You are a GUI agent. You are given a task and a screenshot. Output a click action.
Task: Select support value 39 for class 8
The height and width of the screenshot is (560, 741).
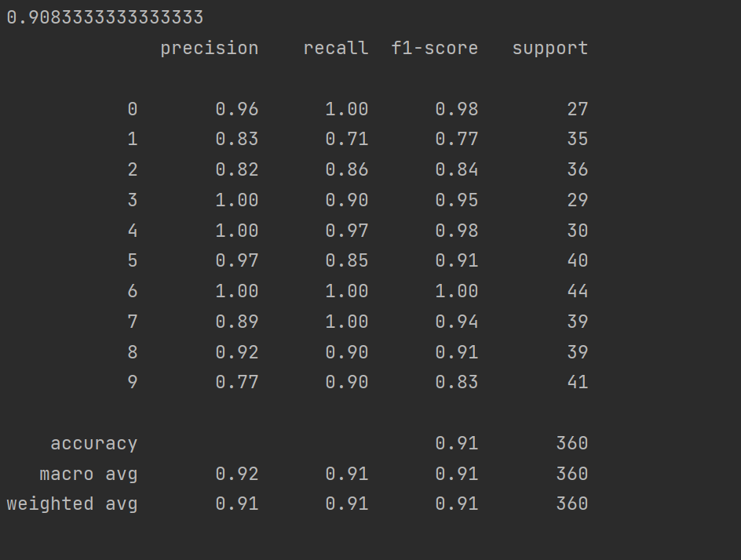click(x=578, y=352)
